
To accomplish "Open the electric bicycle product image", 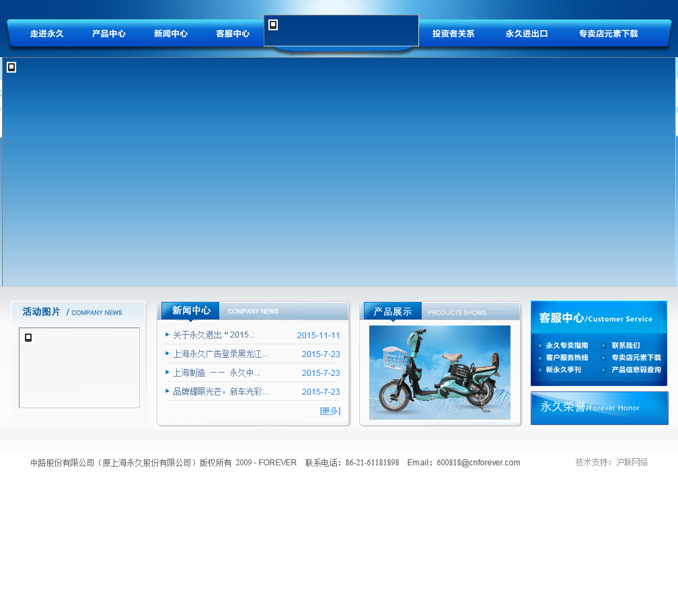I will click(x=440, y=372).
